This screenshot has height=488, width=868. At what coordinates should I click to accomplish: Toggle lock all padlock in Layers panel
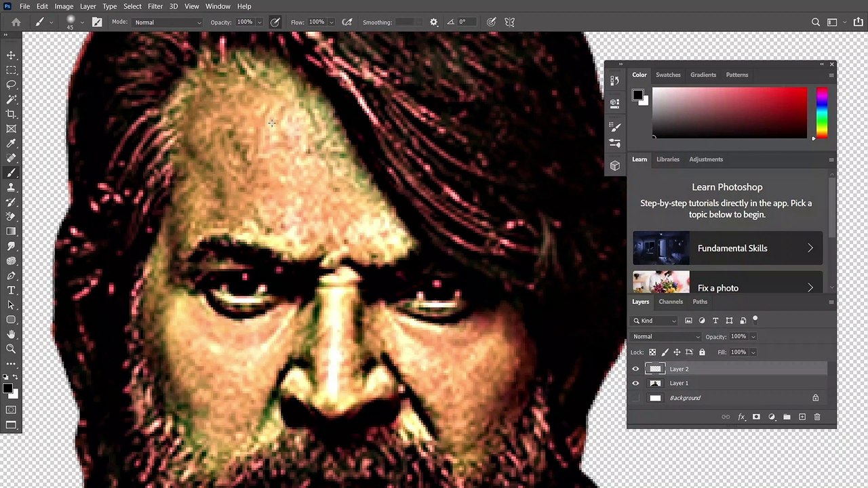tap(702, 352)
